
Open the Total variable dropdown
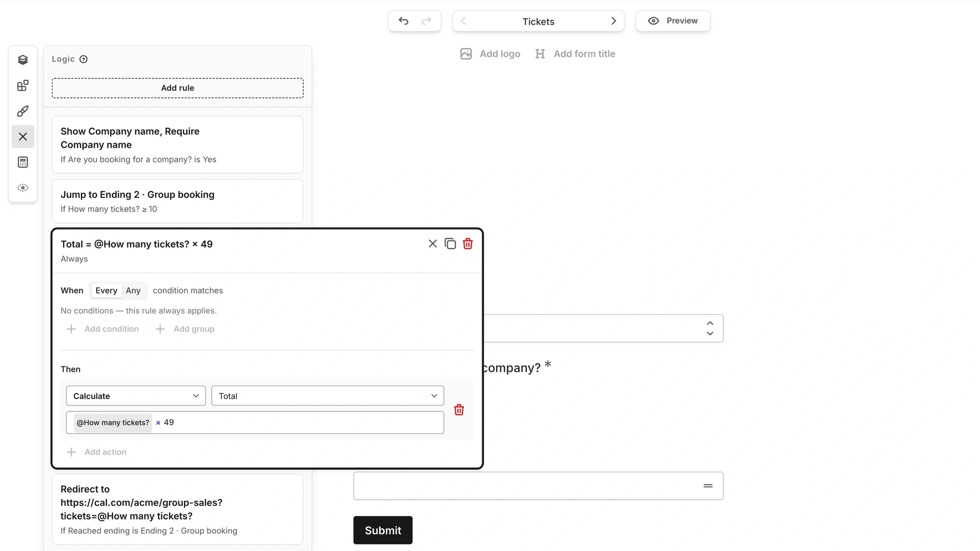point(328,396)
